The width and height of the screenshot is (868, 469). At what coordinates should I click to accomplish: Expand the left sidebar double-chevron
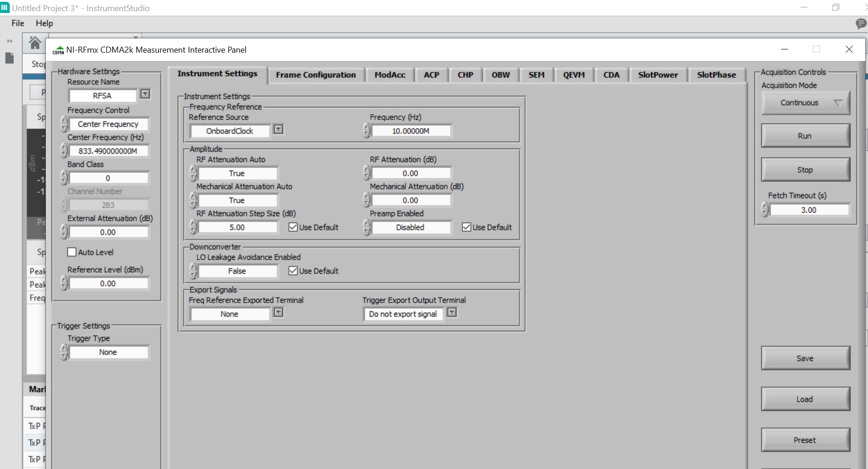(x=9, y=41)
